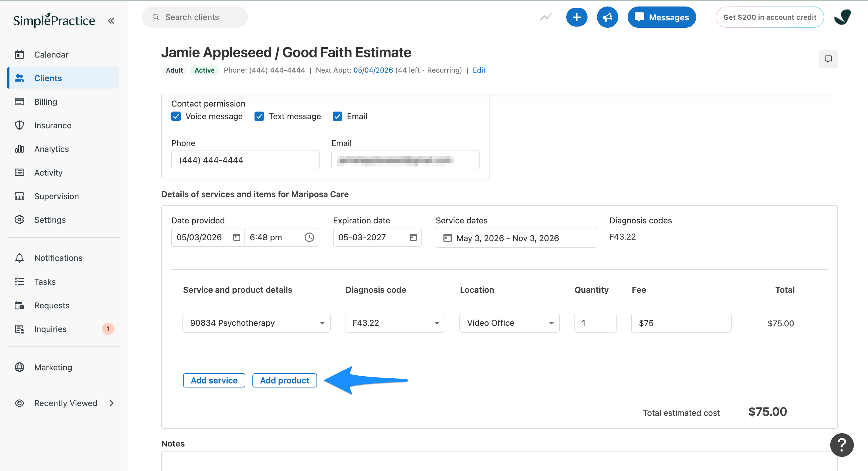This screenshot has height=471, width=868.
Task: Click the Search clients field
Action: 195,17
